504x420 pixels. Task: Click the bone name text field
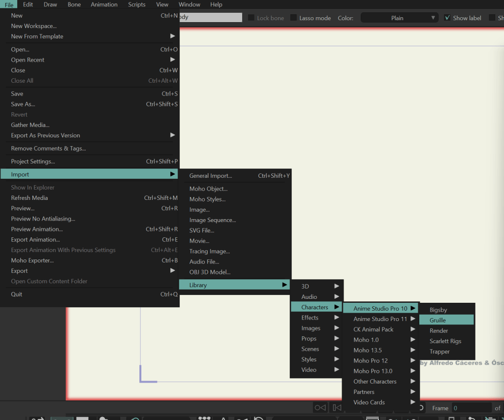tap(211, 18)
